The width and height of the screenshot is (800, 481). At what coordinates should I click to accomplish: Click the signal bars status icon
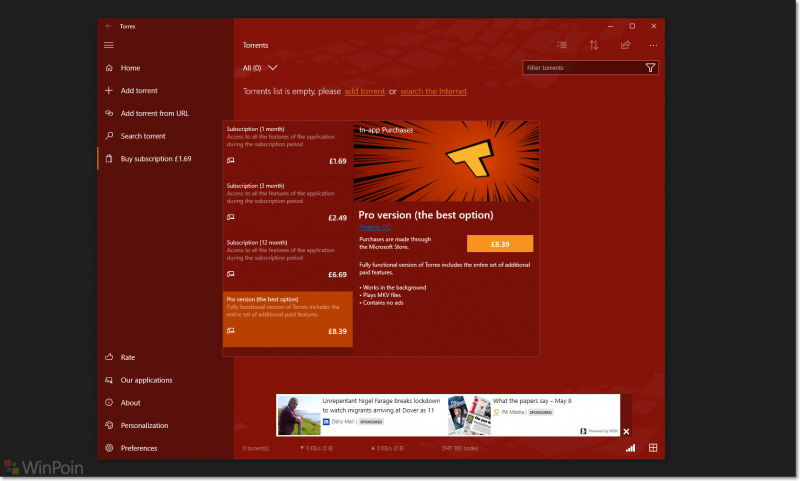pyautogui.click(x=631, y=448)
